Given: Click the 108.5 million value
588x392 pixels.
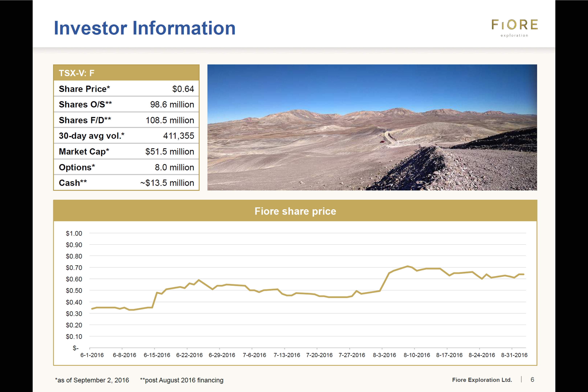Looking at the screenshot, I should [x=170, y=120].
